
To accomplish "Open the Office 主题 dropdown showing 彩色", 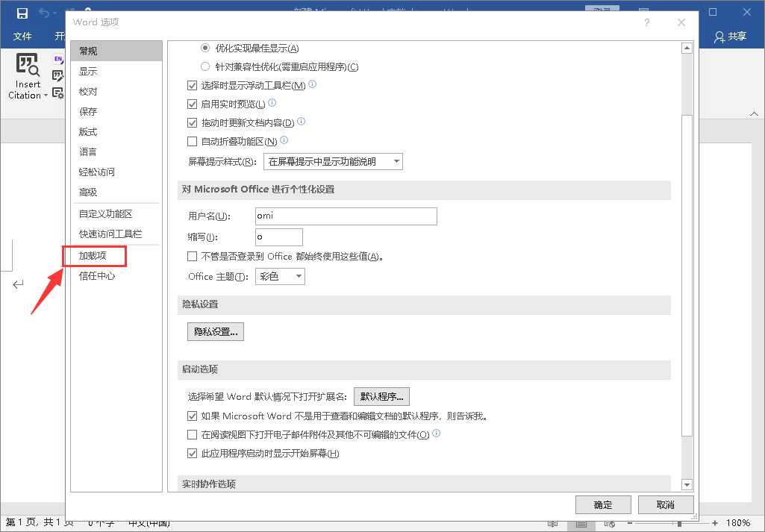I will [280, 277].
